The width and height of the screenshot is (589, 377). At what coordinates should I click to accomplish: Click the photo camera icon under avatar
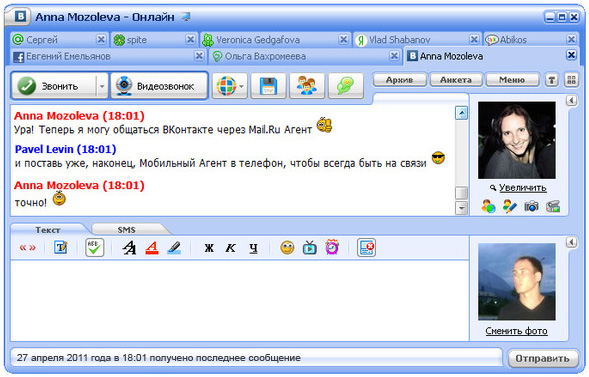tap(531, 206)
